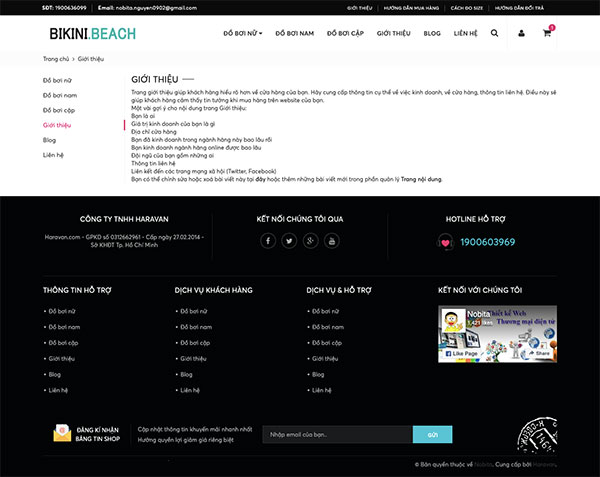Visit the YouTube social icon in footer
The width and height of the screenshot is (600, 477).
click(x=332, y=241)
